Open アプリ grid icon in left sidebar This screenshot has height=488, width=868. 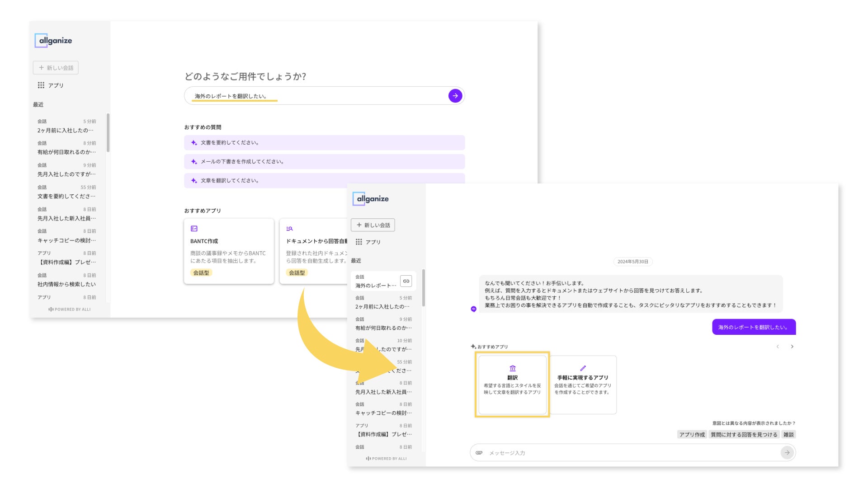[41, 85]
